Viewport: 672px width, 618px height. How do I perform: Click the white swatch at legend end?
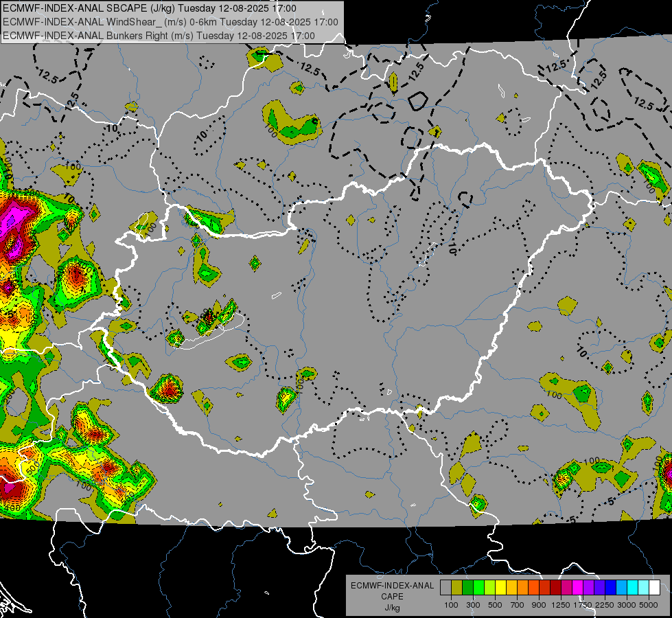(655, 587)
